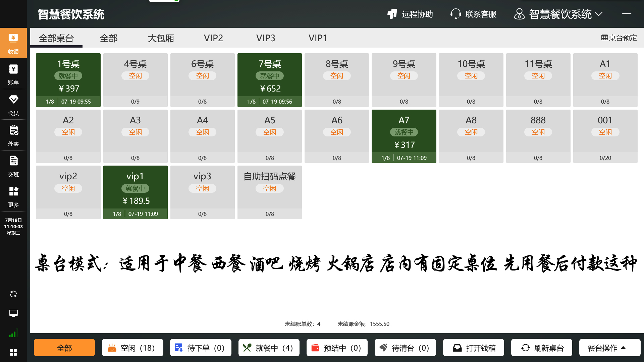Click the 刷新桌台 refresh tables button
The width and height of the screenshot is (644, 362).
(x=542, y=348)
